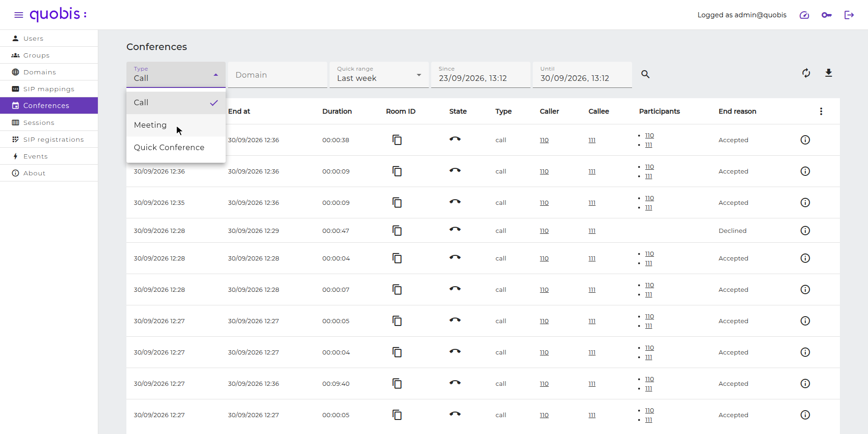The height and width of the screenshot is (434, 868).
Task: Click the Domain filter field
Action: [x=278, y=75]
